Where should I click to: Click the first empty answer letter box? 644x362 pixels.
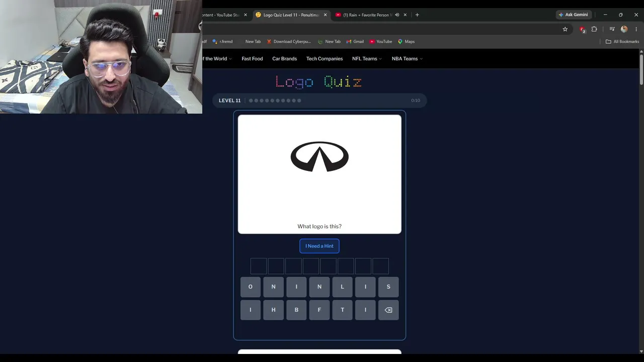pos(259,266)
